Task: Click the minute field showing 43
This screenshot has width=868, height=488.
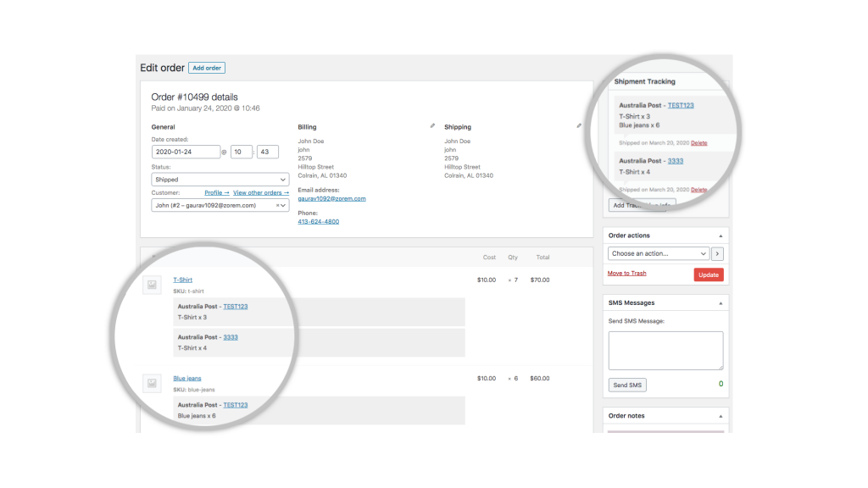Action: tap(267, 152)
